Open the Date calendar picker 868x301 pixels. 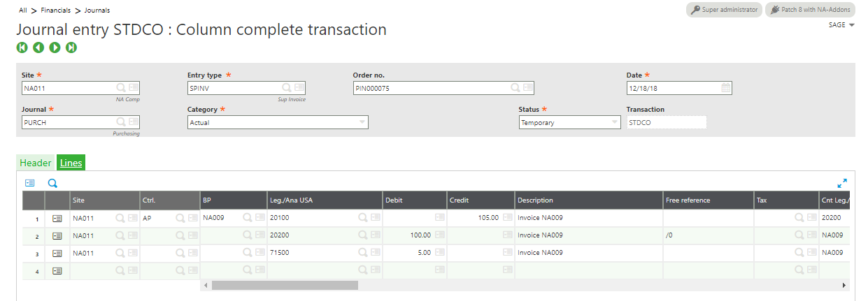tap(725, 88)
